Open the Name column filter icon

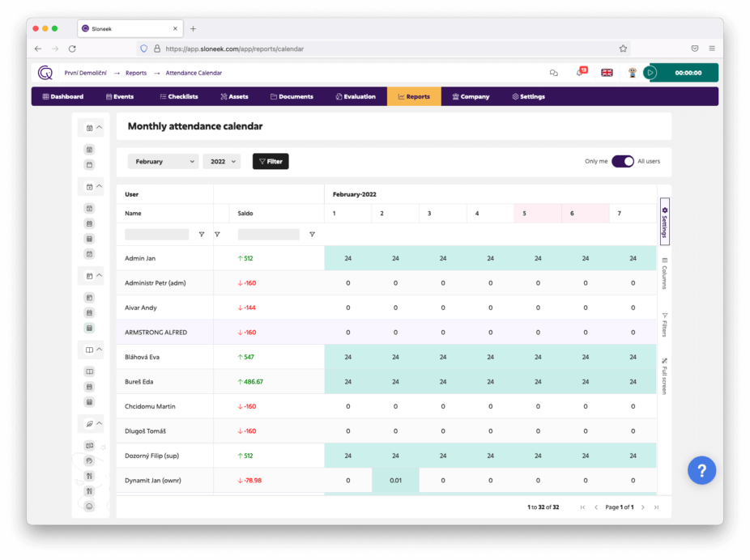click(202, 234)
